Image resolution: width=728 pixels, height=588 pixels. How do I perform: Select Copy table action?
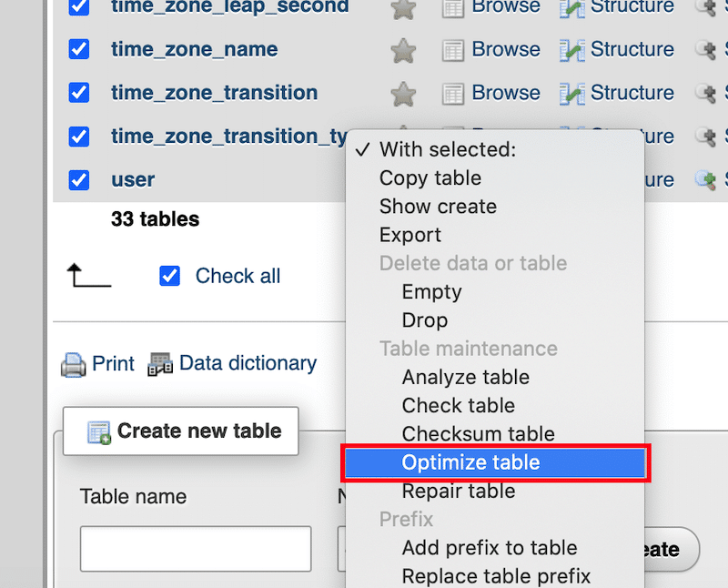[x=430, y=177]
